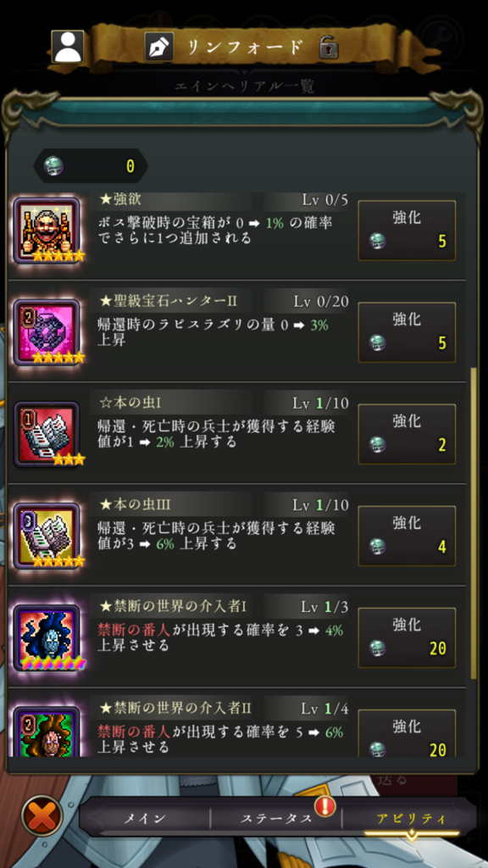The height and width of the screenshot is (868, 488).
Task: Close screen with orange X button
Action: pos(42,815)
